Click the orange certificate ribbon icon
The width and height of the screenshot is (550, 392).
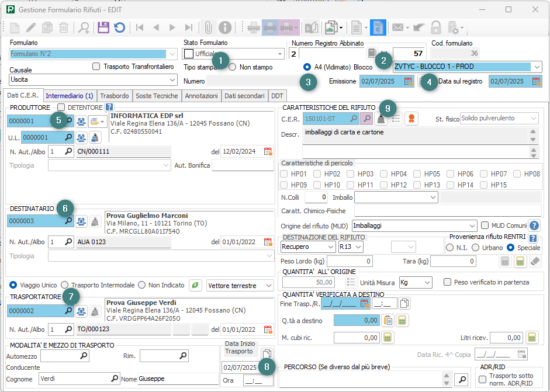[x=411, y=119]
